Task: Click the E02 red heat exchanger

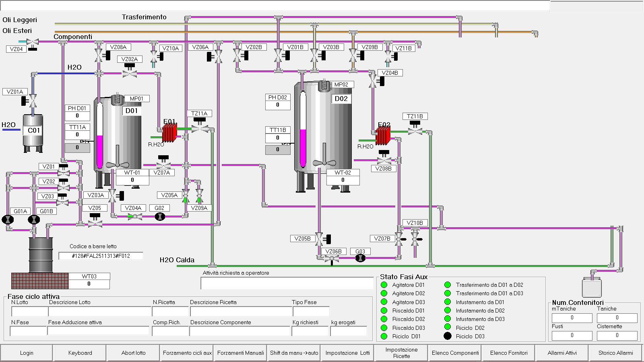Action: [383, 135]
